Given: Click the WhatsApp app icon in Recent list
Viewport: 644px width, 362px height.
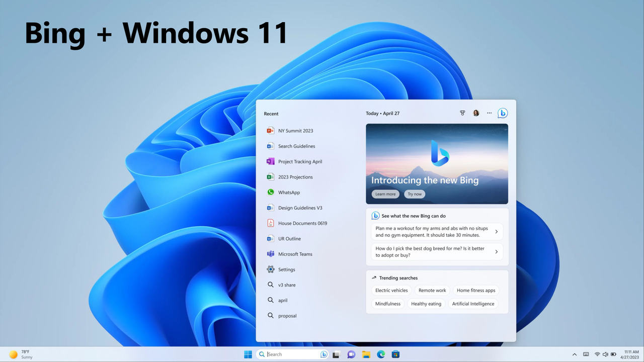Looking at the screenshot, I should click(x=271, y=192).
